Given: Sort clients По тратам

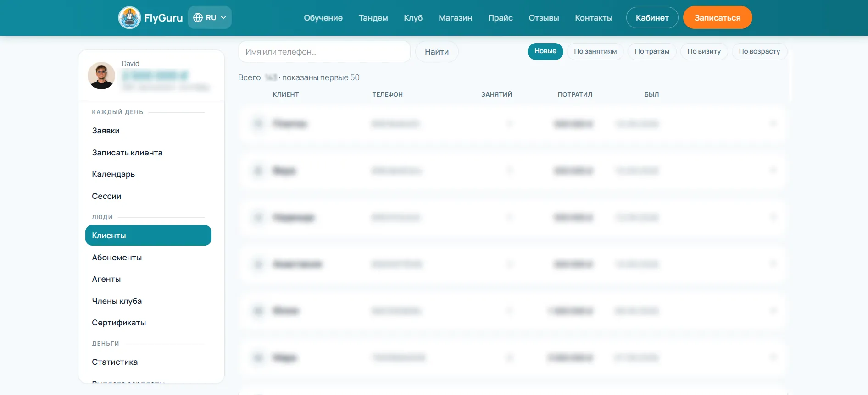Looking at the screenshot, I should click(652, 51).
